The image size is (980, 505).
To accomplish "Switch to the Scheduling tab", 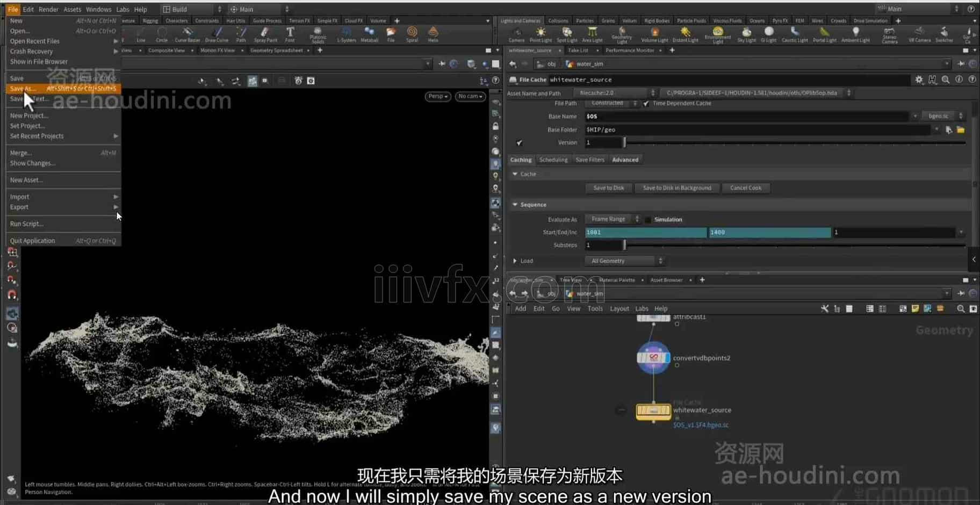I will point(553,160).
